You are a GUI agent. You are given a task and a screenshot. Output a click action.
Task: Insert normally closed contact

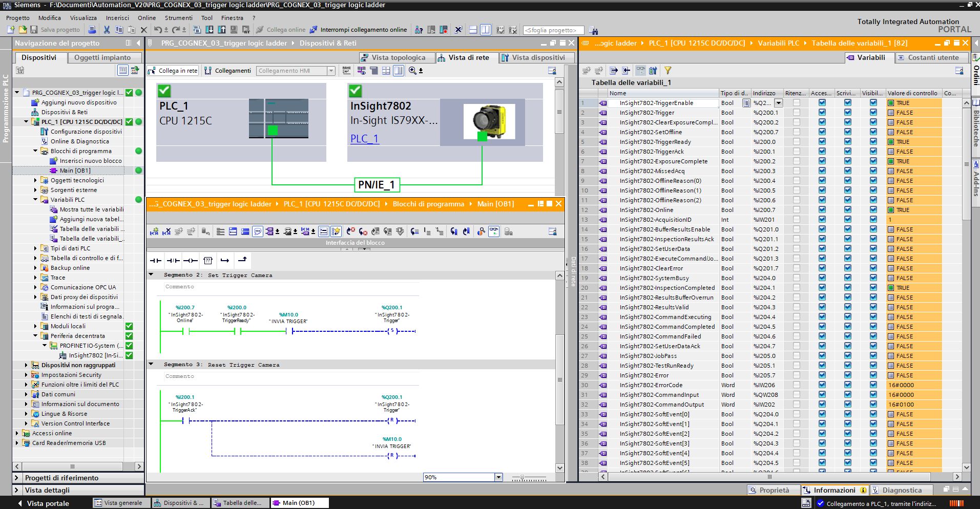click(173, 260)
